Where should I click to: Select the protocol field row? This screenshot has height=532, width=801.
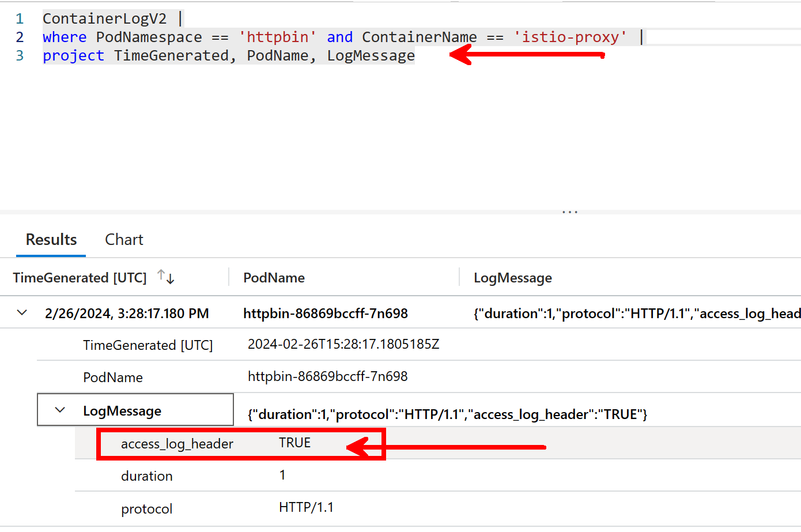pos(147,509)
